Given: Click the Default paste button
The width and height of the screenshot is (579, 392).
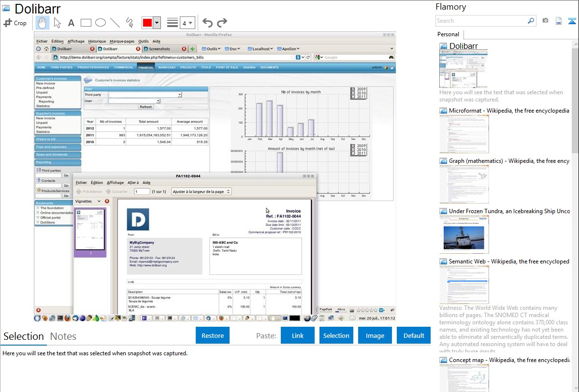Looking at the screenshot, I should tap(414, 335).
